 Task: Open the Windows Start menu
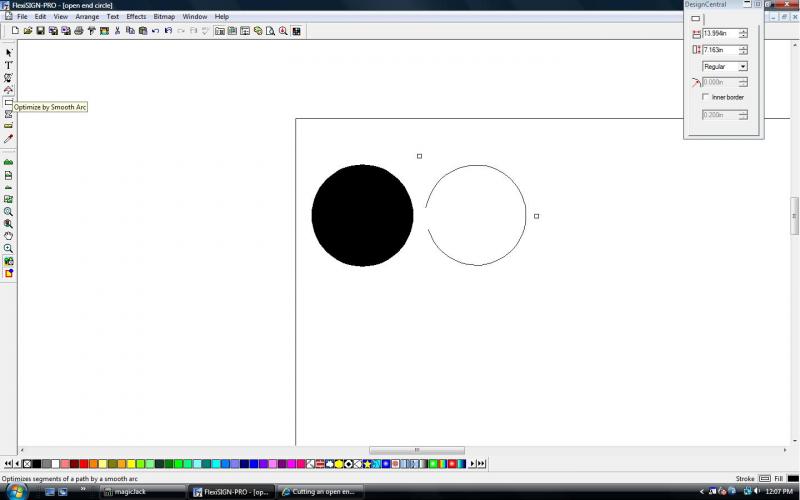tap(16, 492)
